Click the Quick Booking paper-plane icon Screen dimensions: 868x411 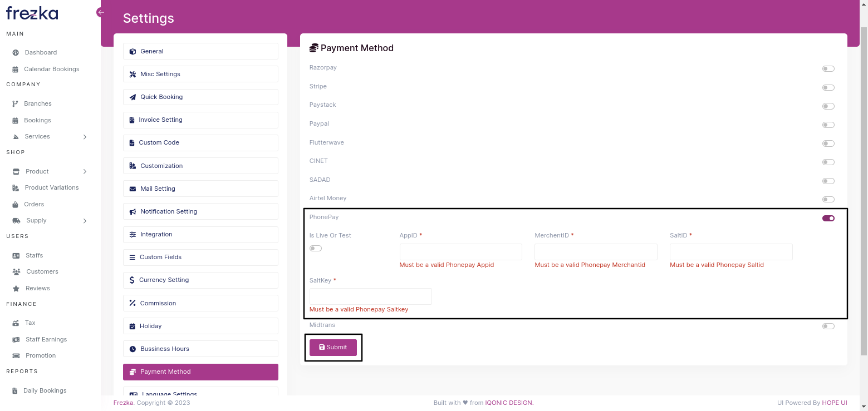133,97
